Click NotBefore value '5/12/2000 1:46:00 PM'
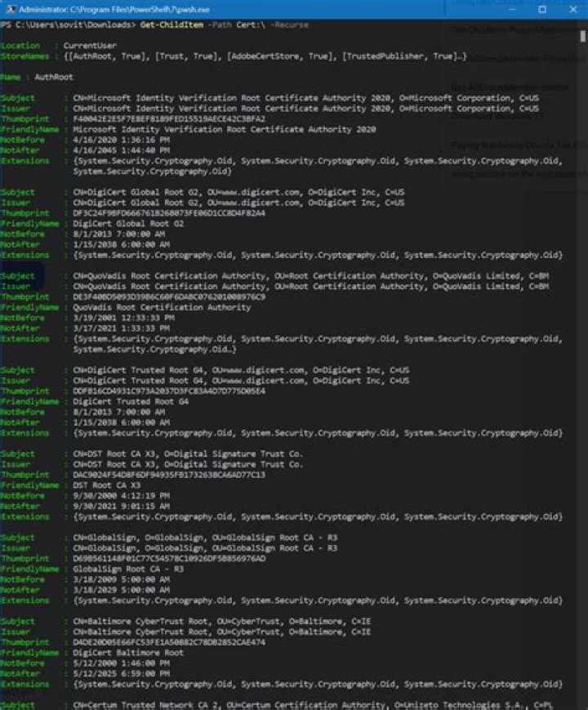The image size is (588, 710). pyautogui.click(x=122, y=663)
